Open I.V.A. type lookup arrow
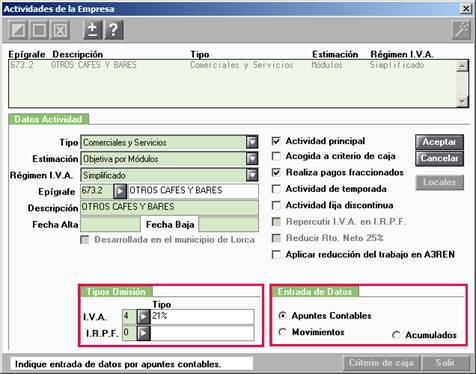 click(x=143, y=316)
